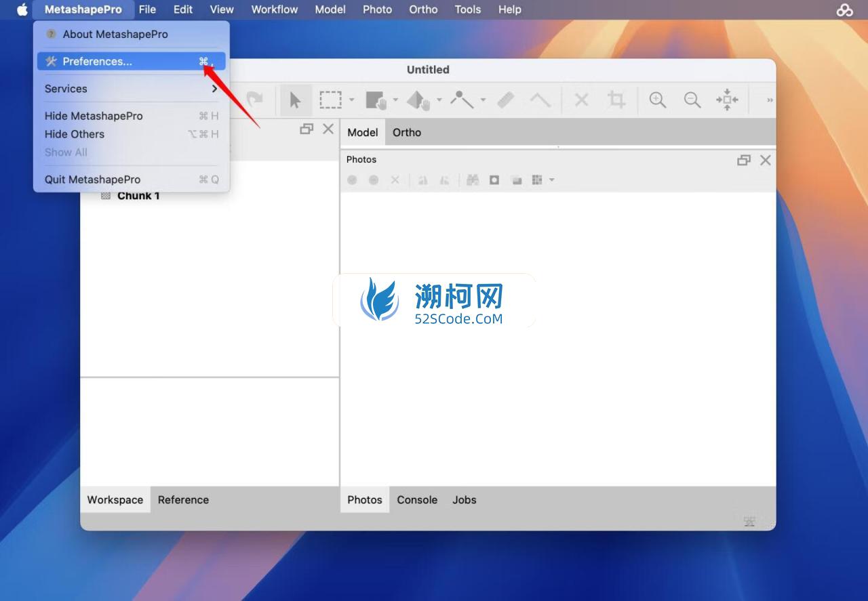Open the Photo menu
The image size is (868, 601).
[x=378, y=9]
